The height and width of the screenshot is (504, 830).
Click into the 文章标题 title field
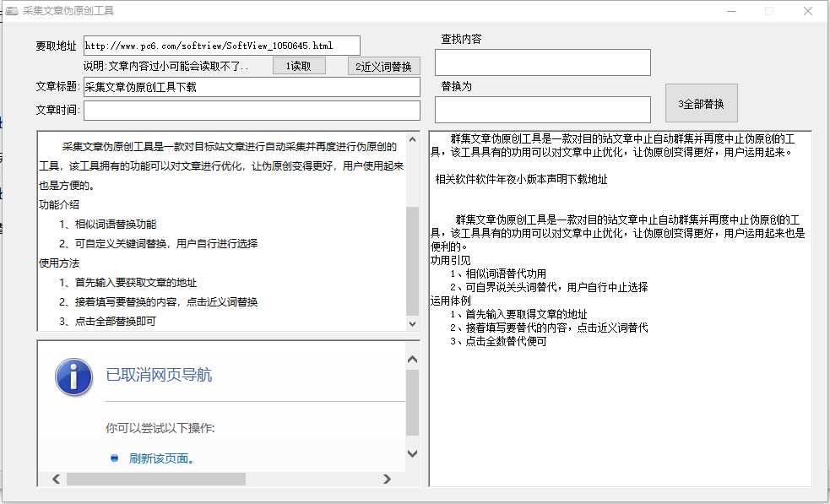[251, 87]
